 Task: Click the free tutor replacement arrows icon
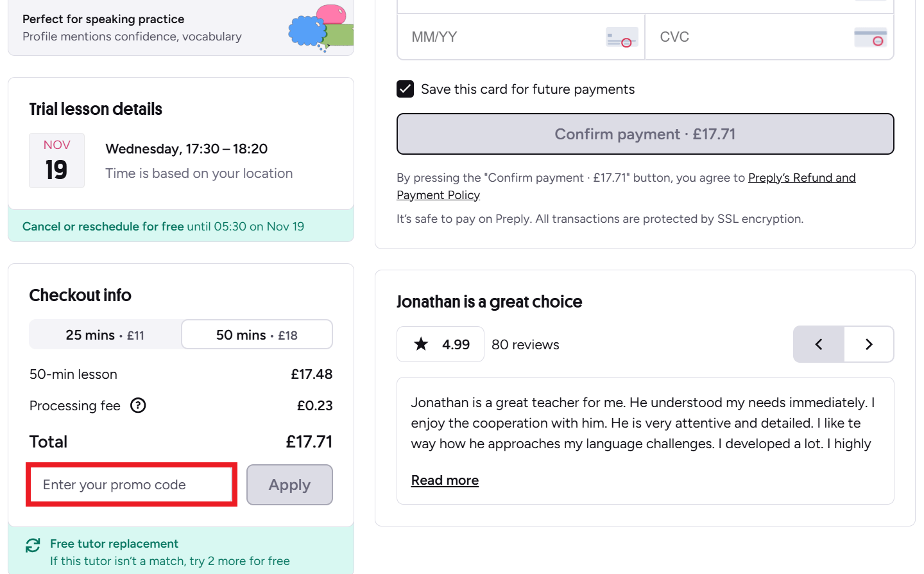click(x=33, y=545)
